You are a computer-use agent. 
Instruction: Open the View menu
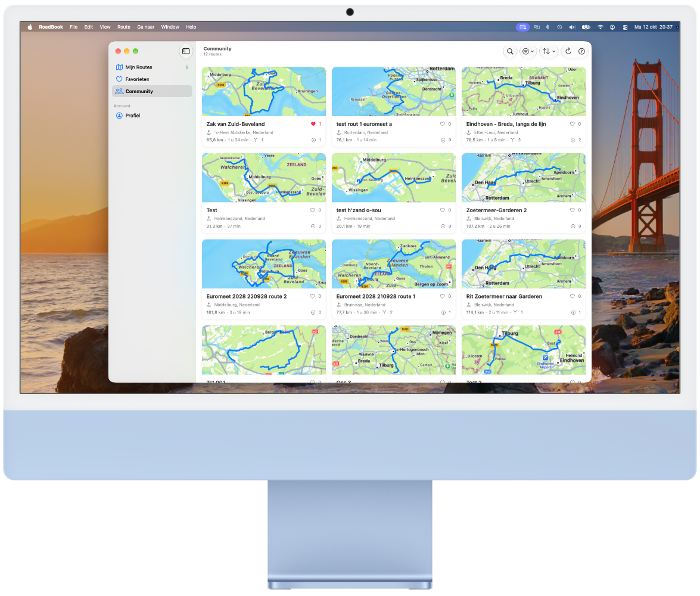coord(105,27)
